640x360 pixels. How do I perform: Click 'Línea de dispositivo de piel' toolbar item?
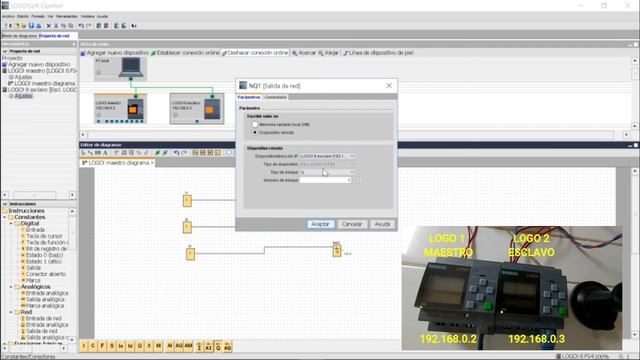(378, 53)
